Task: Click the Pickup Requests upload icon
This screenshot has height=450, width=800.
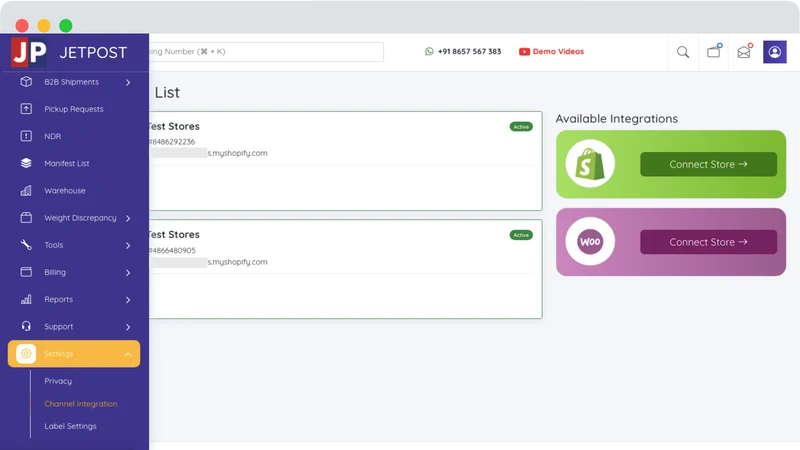Action: [26, 109]
